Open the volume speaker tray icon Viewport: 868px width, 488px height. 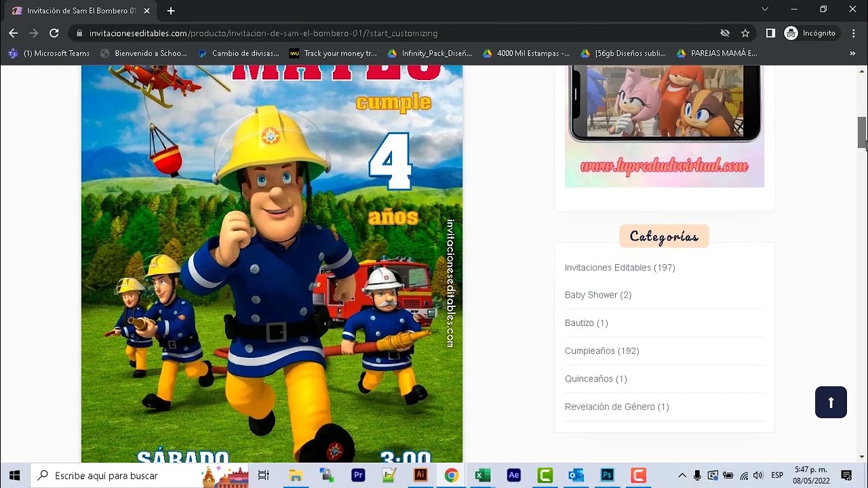(758, 475)
